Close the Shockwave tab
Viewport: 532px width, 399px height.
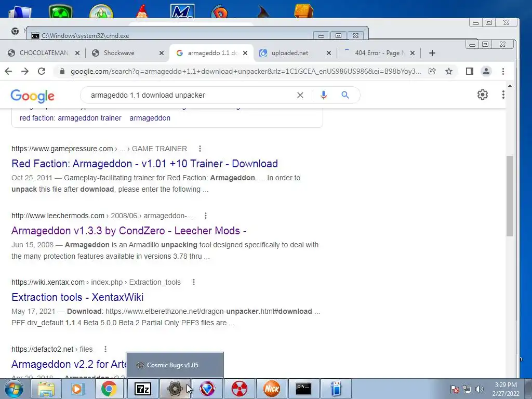[x=162, y=53]
